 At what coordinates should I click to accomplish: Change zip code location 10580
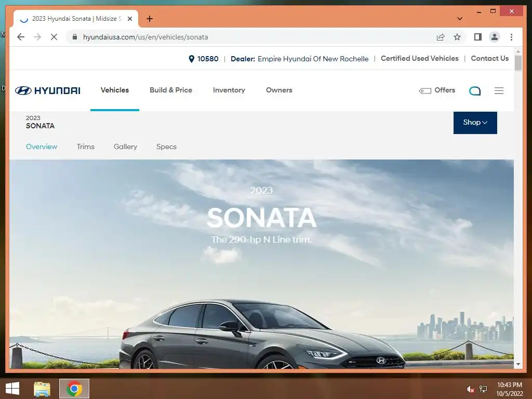[x=204, y=59]
